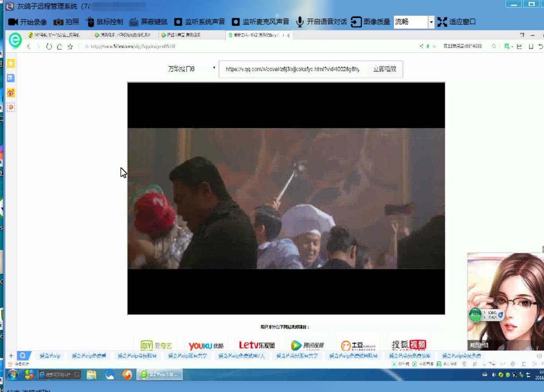544x392 pixels.
Task: Close the active browser tab
Action: tap(289, 35)
